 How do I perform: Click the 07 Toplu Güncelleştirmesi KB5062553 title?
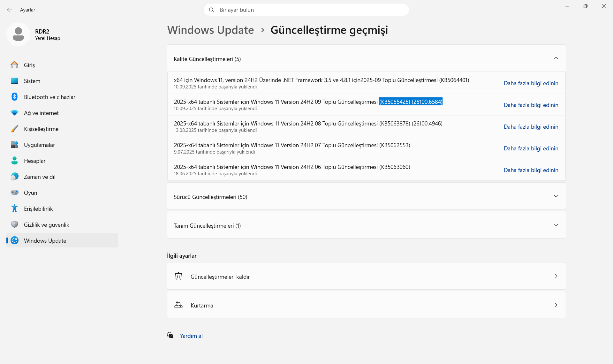click(x=292, y=145)
